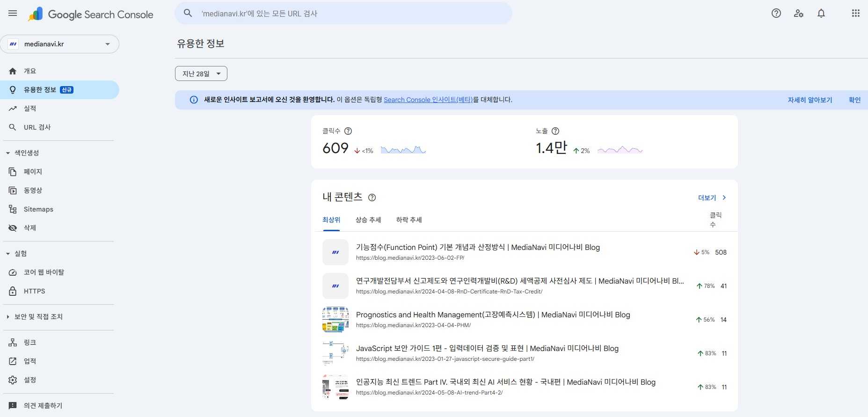Open the Google apps grid

click(x=856, y=13)
